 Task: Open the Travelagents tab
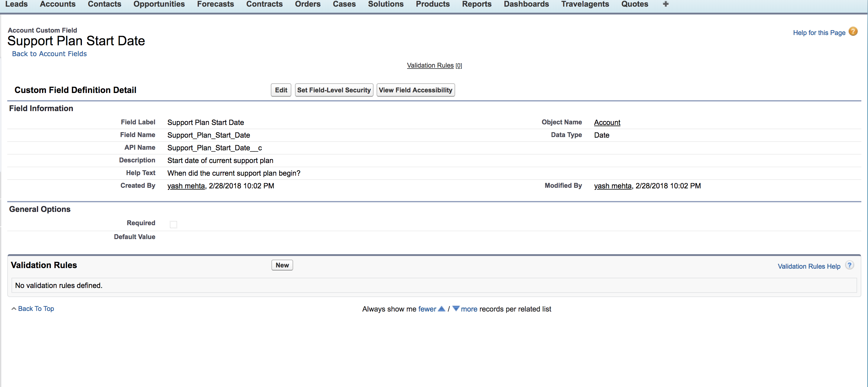(585, 4)
